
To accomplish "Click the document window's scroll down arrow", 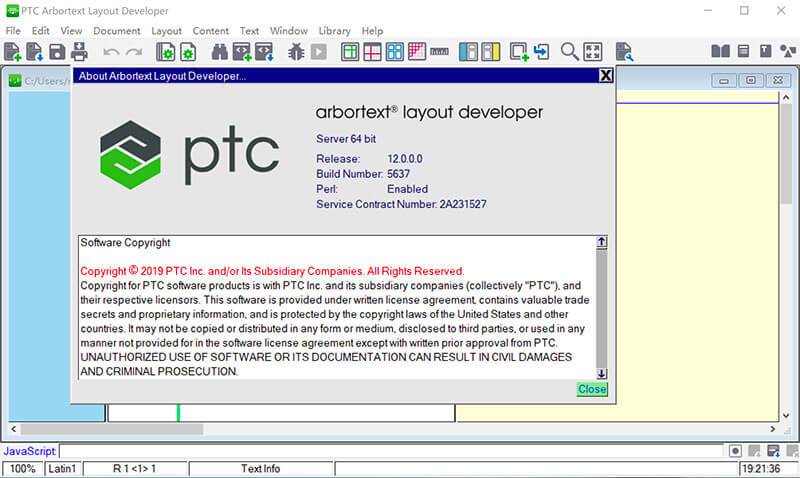I will click(786, 416).
